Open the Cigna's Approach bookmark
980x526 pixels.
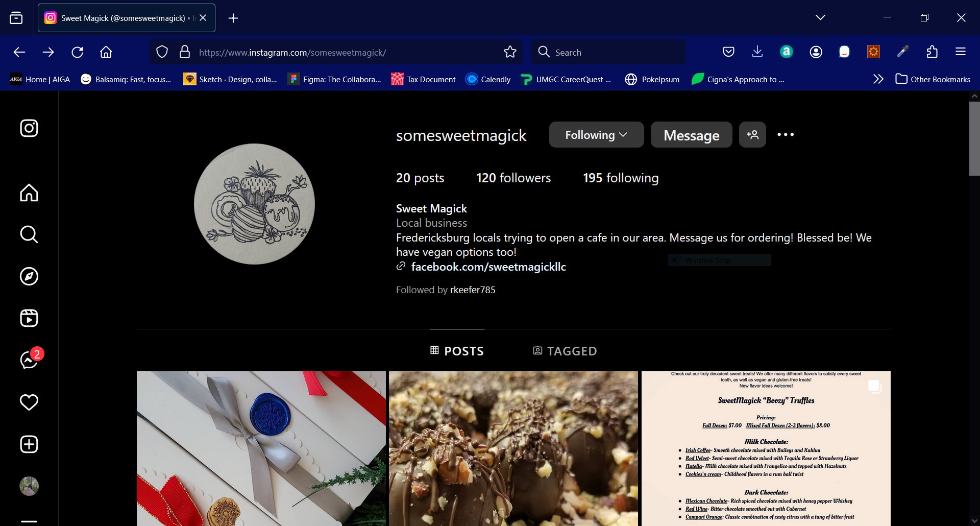[x=738, y=79]
